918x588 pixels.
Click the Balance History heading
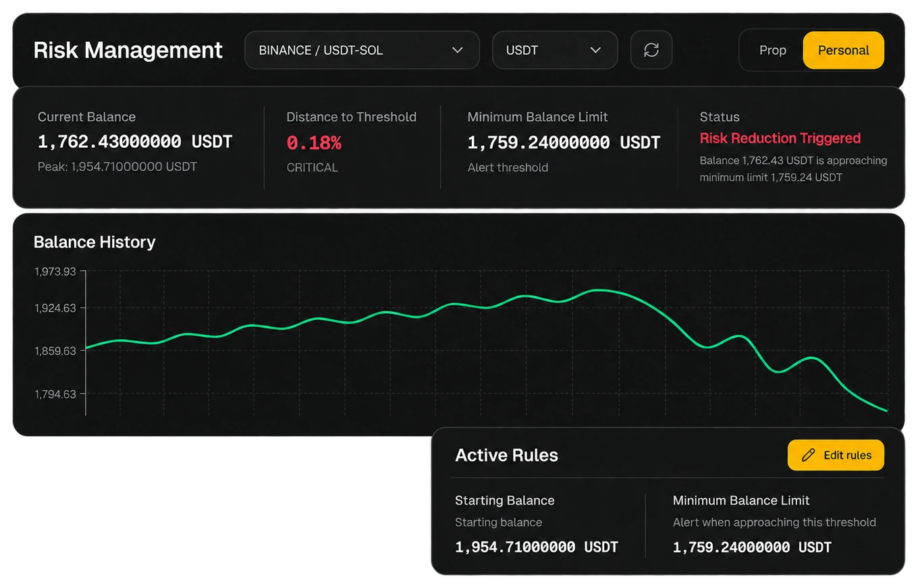click(94, 242)
